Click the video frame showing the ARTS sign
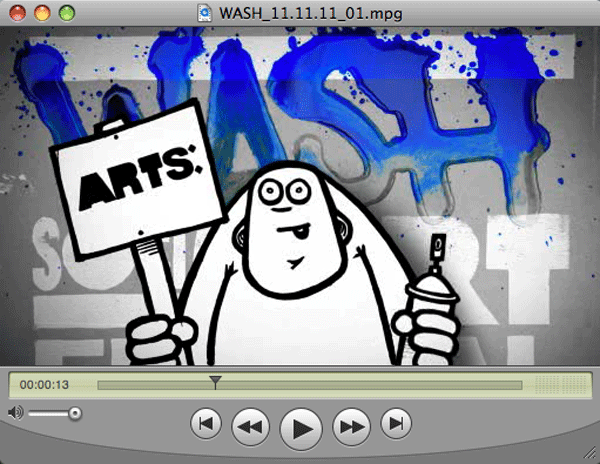Screen dimensions: 600x464 [x=300, y=196]
